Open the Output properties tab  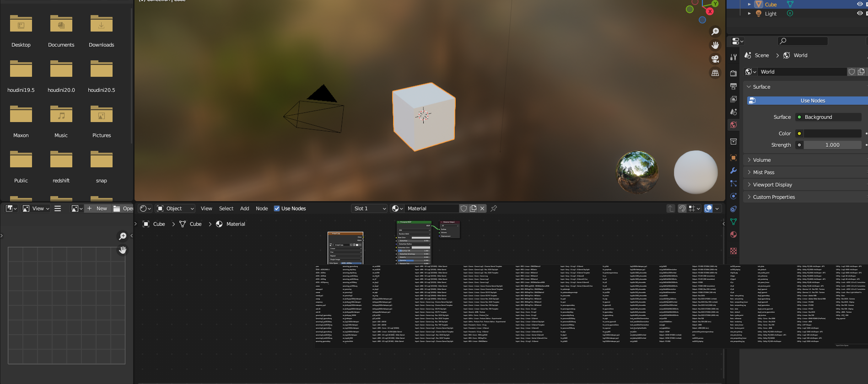[733, 86]
